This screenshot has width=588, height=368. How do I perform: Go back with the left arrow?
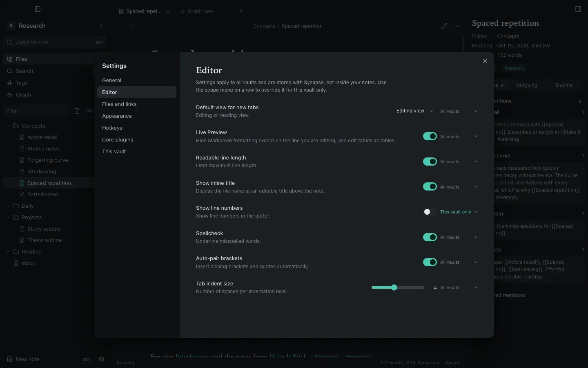(119, 26)
